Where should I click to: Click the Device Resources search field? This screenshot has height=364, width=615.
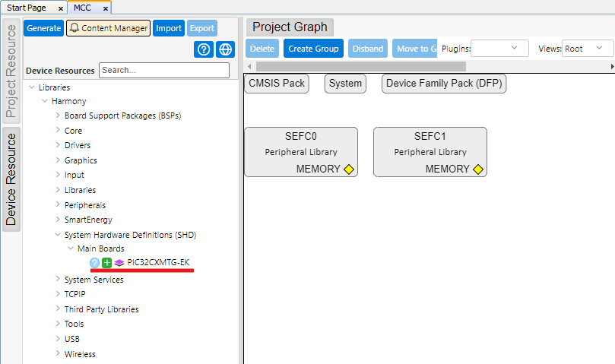pyautogui.click(x=163, y=70)
